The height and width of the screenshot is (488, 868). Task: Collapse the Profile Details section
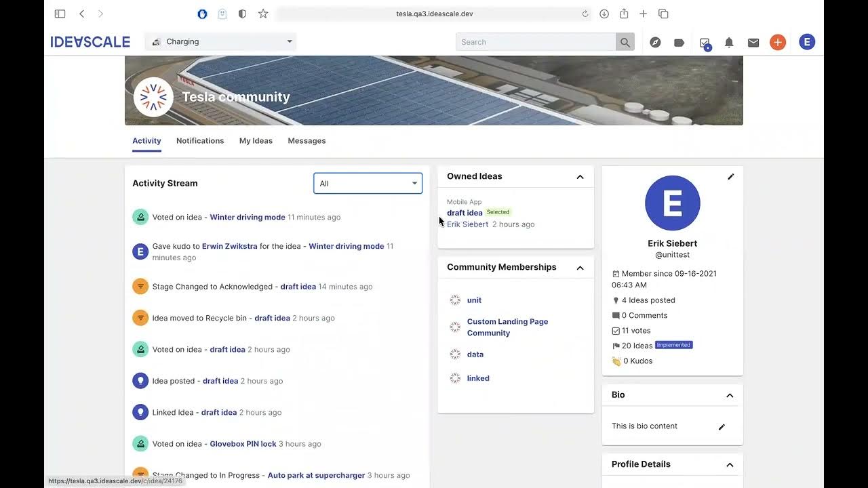coord(730,464)
